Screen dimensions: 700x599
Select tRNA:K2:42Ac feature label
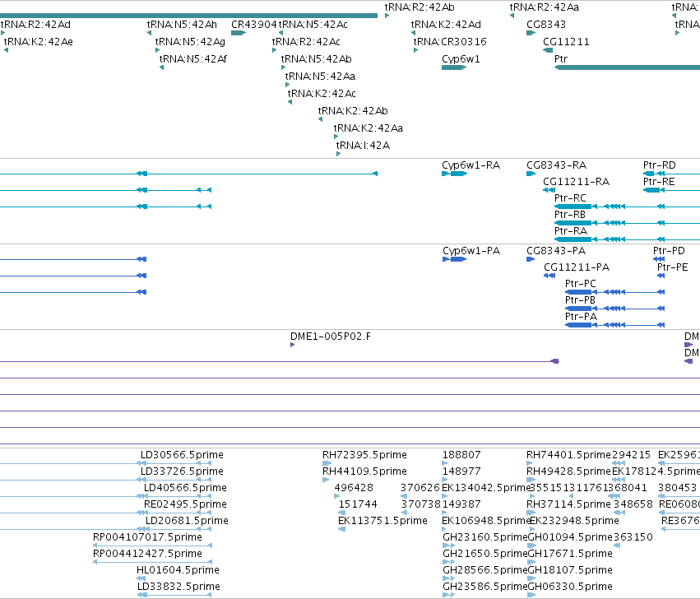coord(322,94)
